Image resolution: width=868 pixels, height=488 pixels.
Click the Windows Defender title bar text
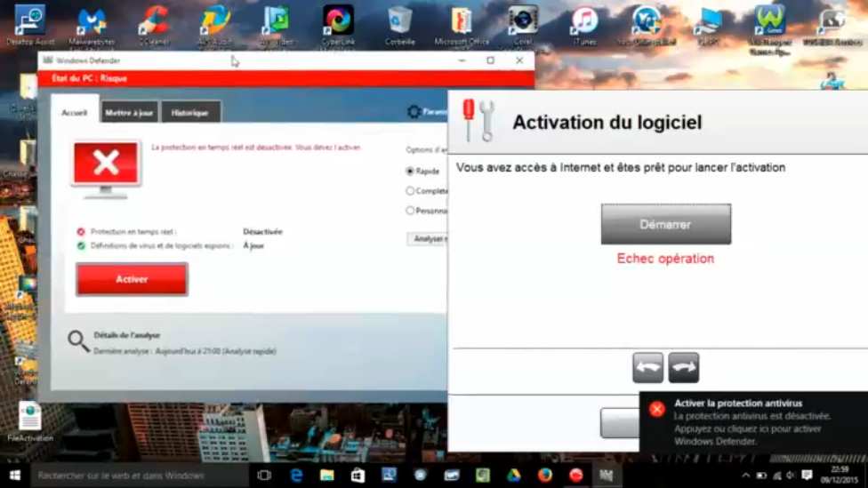88,60
